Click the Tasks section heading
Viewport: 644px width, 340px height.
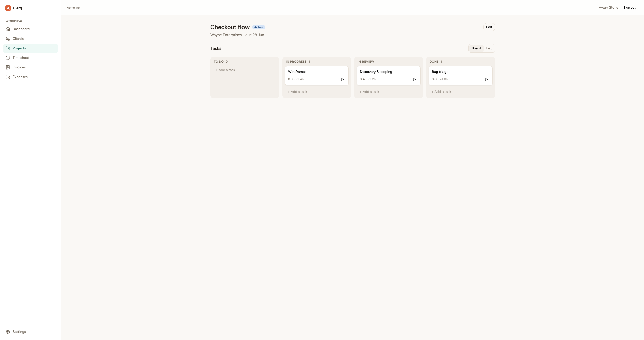pos(216,48)
